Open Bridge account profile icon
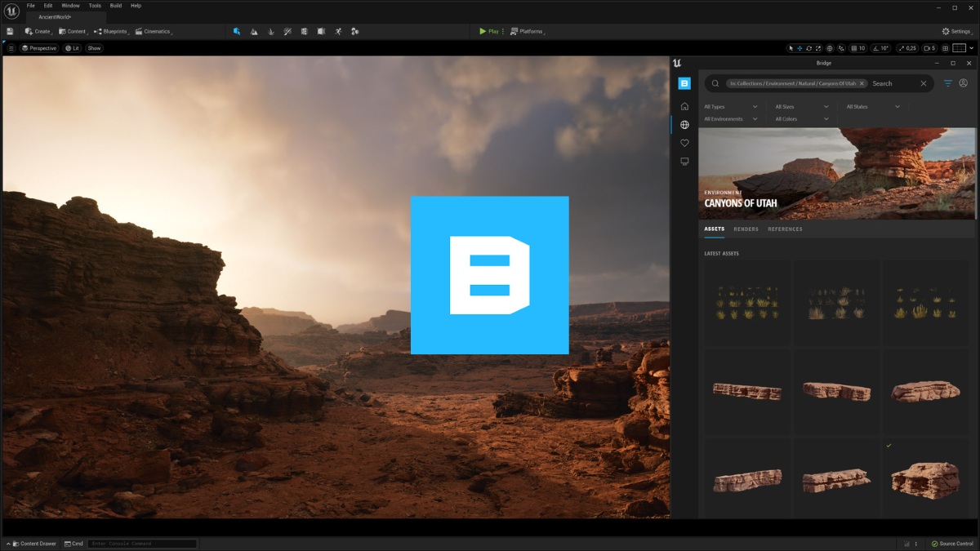This screenshot has width=980, height=551. tap(963, 83)
